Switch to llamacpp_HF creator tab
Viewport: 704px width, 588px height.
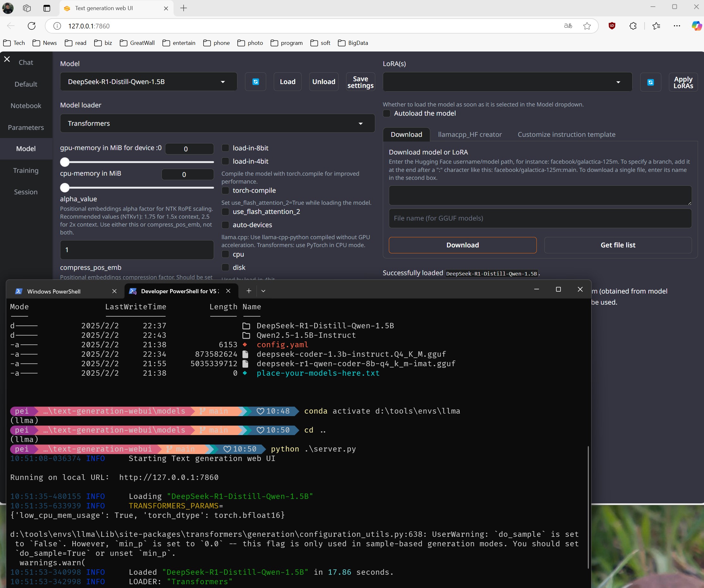point(470,134)
